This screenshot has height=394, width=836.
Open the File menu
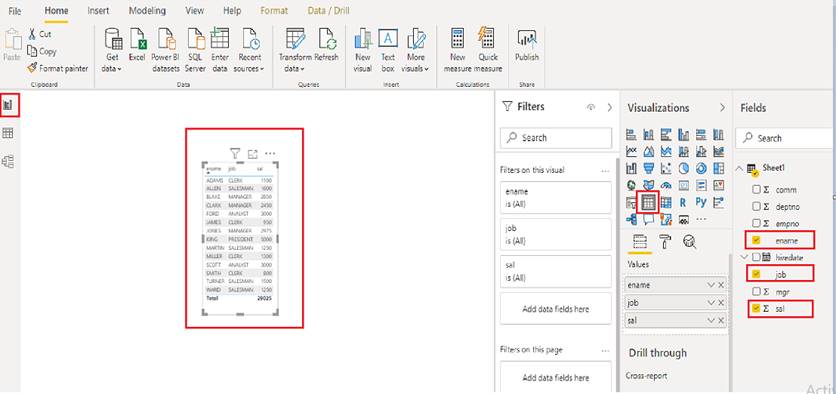tap(15, 11)
